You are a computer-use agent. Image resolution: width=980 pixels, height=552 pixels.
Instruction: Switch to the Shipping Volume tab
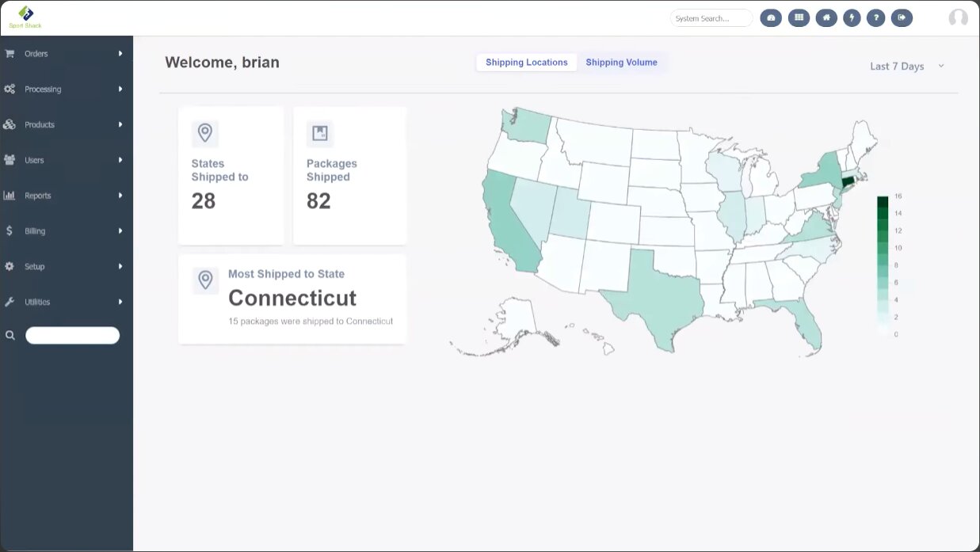621,63
